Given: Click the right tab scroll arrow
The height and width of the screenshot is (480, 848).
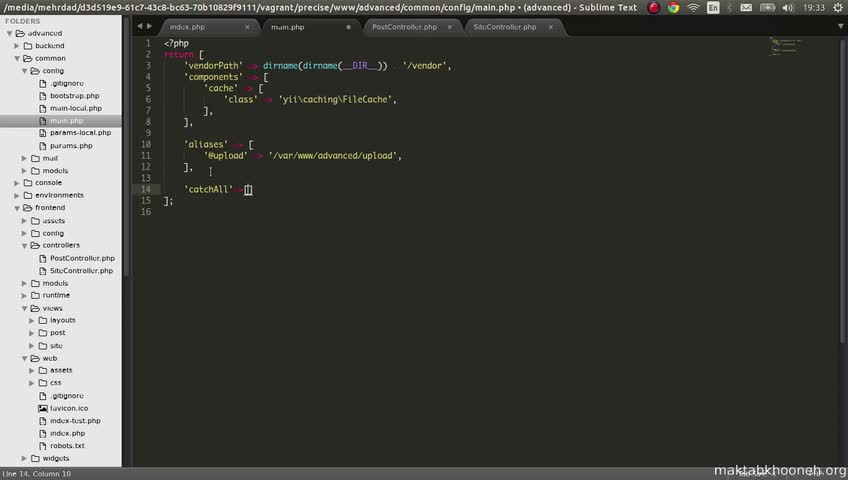Looking at the screenshot, I should coord(149,27).
